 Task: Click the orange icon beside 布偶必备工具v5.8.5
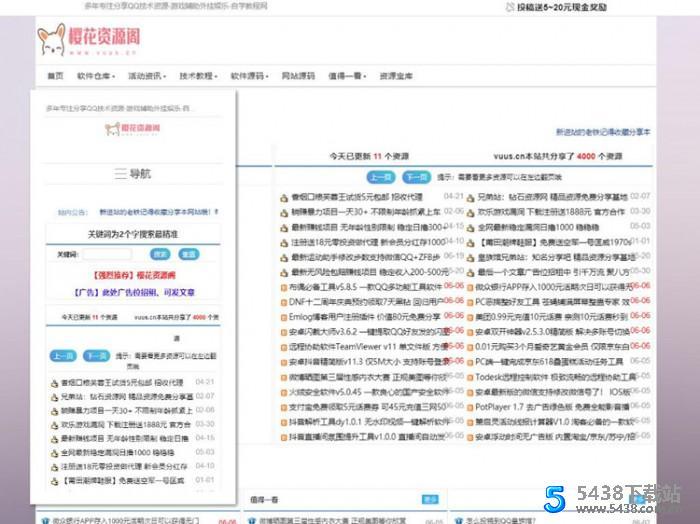coord(283,287)
